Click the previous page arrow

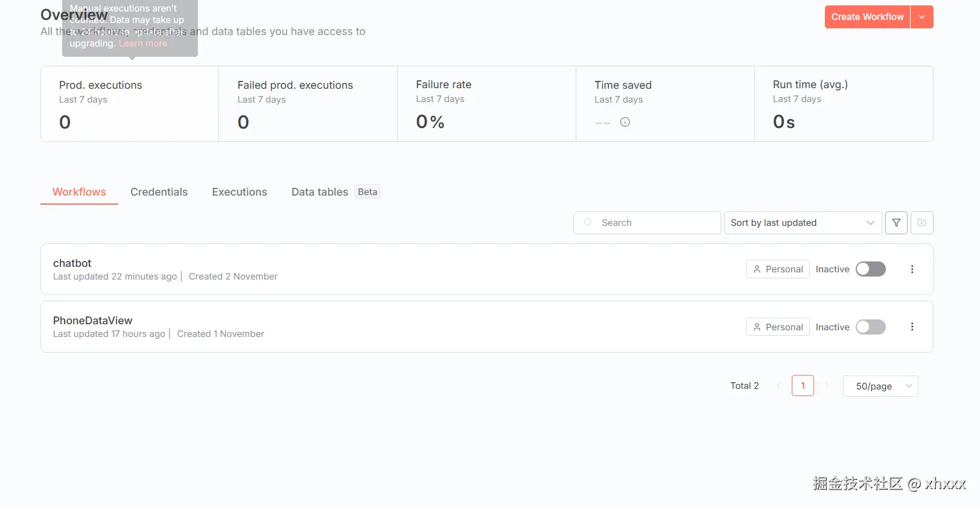tap(778, 386)
